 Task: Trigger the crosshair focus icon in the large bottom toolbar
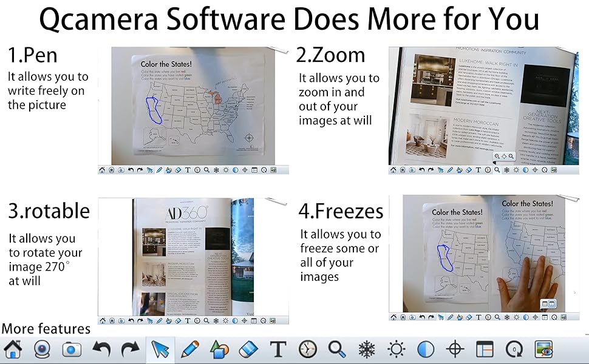(x=455, y=349)
